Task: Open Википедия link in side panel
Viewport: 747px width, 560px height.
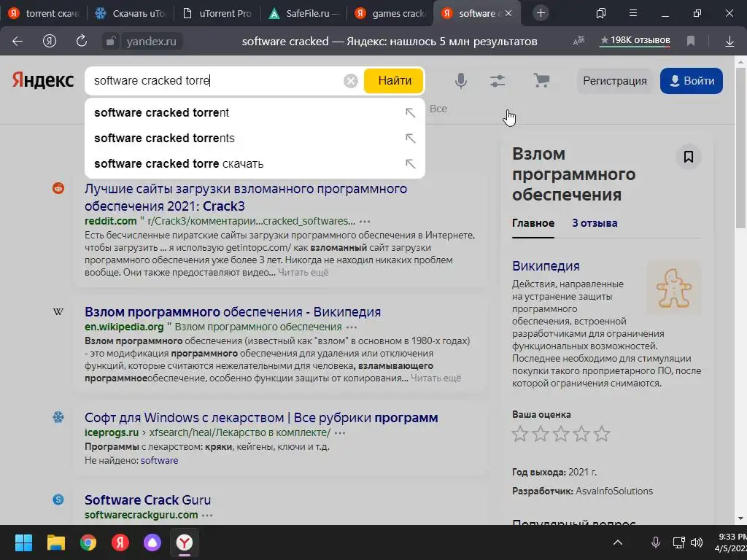Action: [546, 266]
